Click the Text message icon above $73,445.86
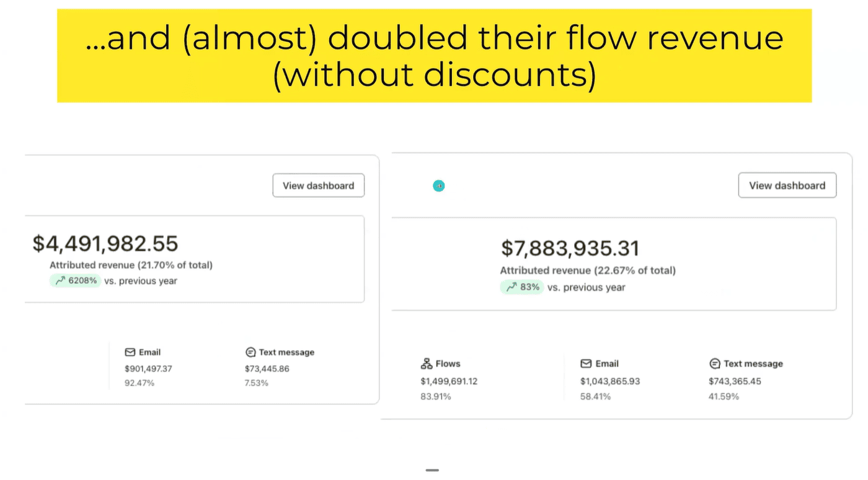868x480 pixels. click(250, 352)
